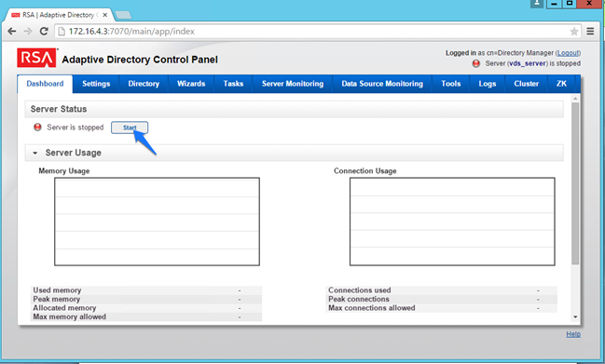
Task: Click the browser forward arrow
Action: pyautogui.click(x=28, y=32)
